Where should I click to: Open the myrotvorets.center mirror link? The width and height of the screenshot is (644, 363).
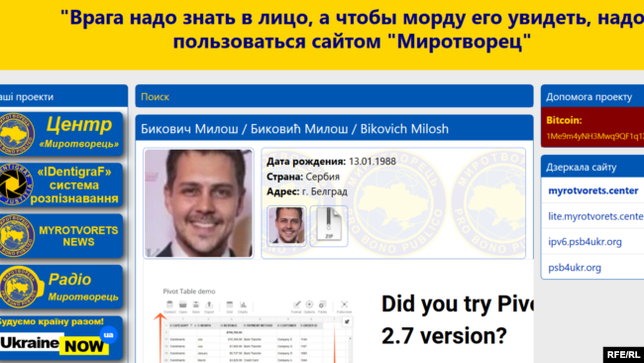coord(593,190)
